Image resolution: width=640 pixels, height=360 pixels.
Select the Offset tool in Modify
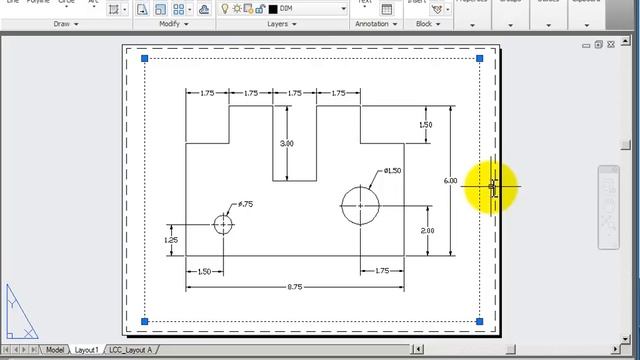click(x=204, y=9)
